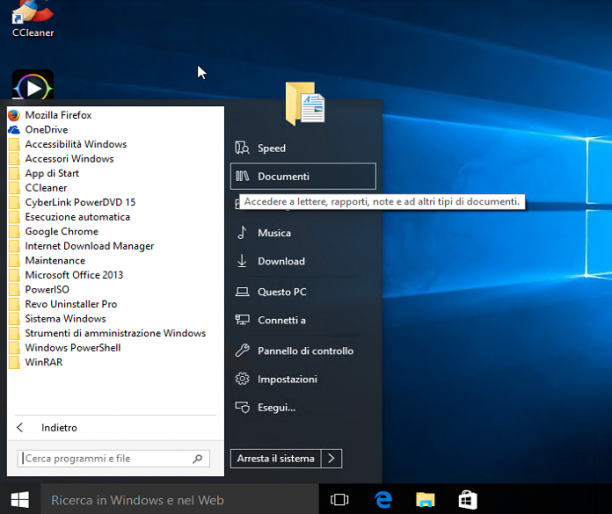Expand the Internet Download Manager folder

[x=81, y=246]
